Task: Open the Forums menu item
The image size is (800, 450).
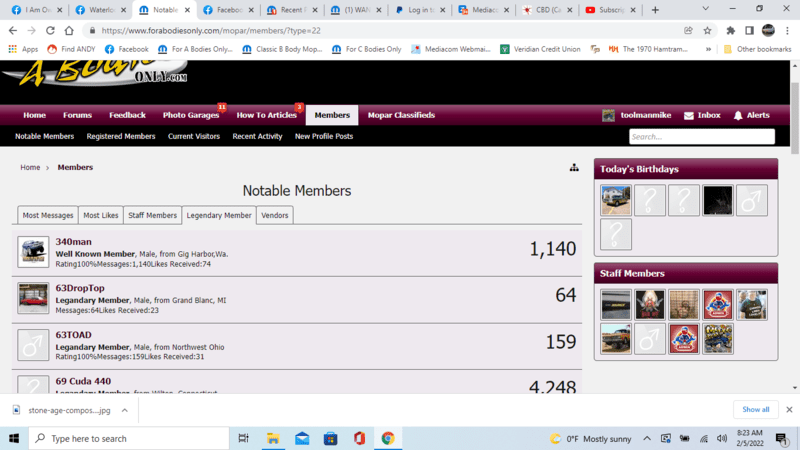Action: pos(77,115)
